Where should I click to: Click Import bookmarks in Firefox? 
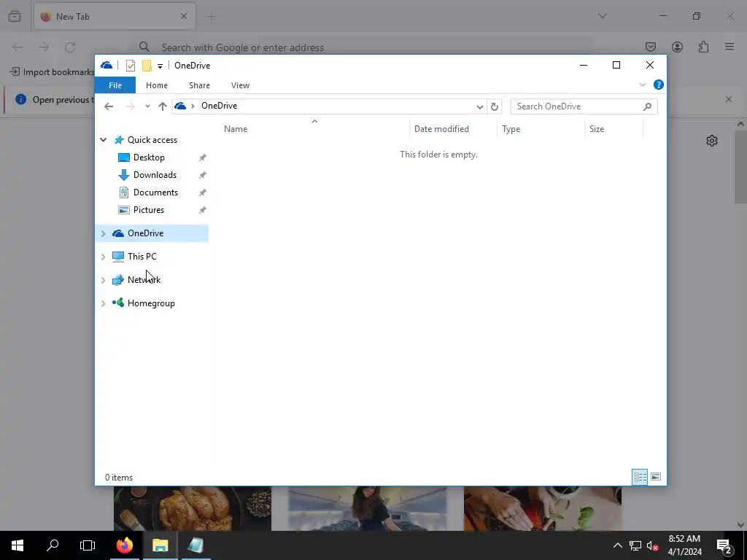(x=53, y=72)
